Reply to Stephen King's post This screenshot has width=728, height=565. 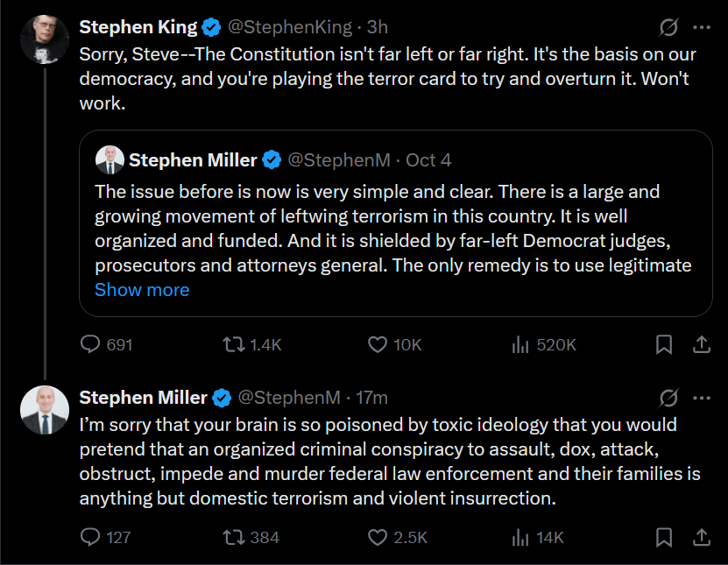tap(91, 345)
